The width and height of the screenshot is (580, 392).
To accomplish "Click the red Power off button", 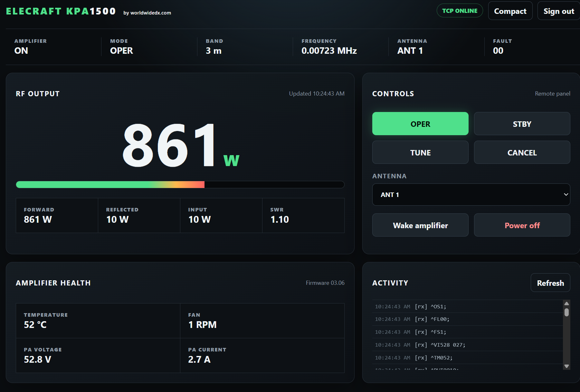I will pyautogui.click(x=522, y=225).
